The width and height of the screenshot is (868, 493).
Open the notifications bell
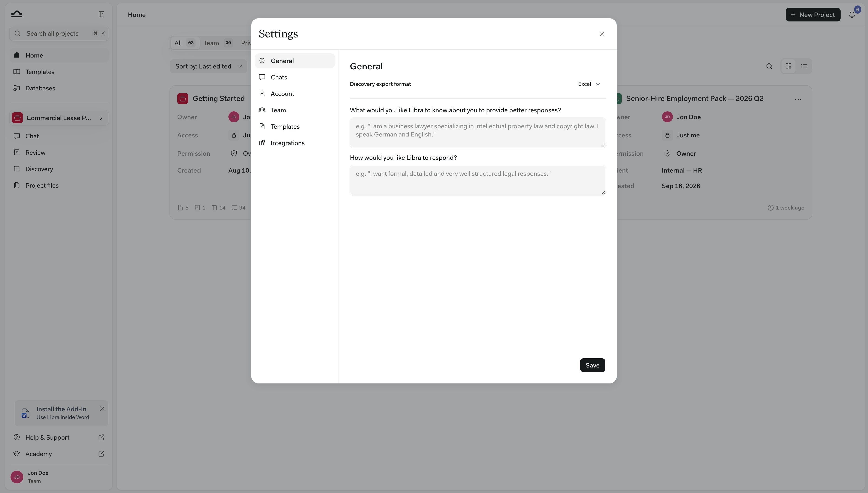[x=852, y=15]
